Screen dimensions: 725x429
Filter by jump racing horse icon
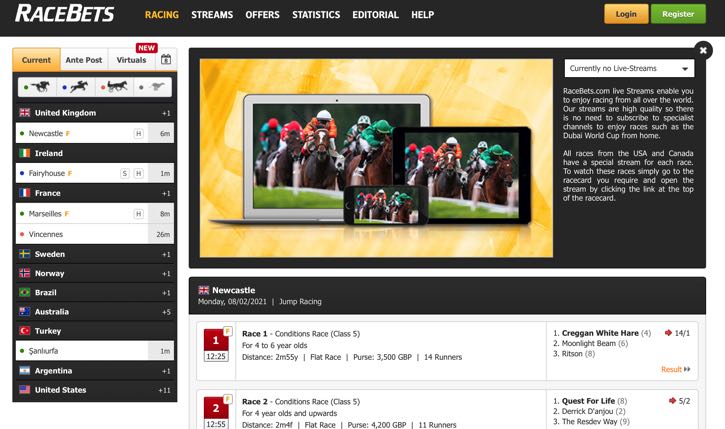tap(76, 86)
